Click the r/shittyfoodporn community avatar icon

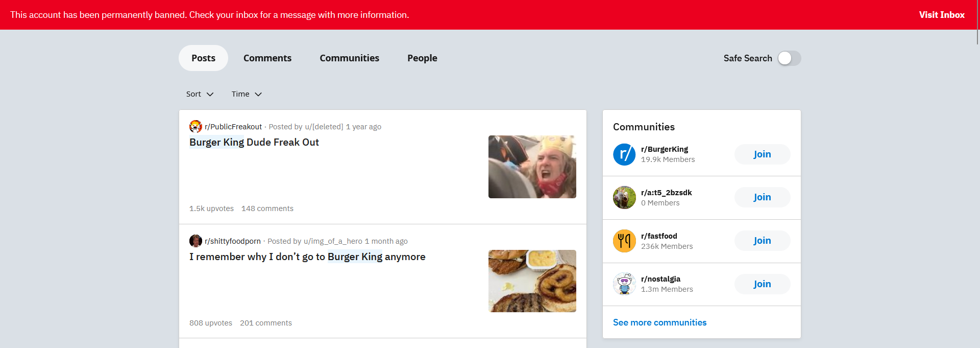point(195,241)
